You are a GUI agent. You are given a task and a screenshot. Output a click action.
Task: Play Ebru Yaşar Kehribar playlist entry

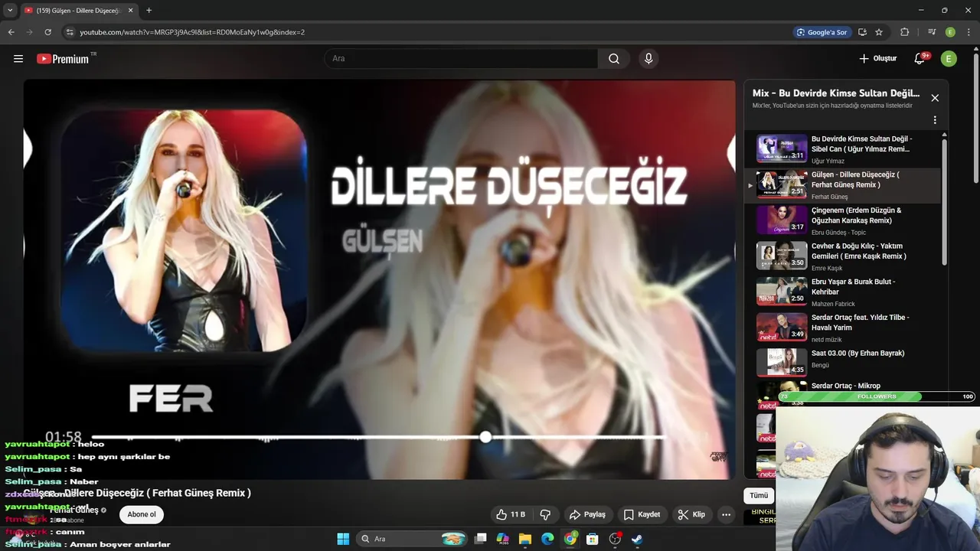[842, 292]
